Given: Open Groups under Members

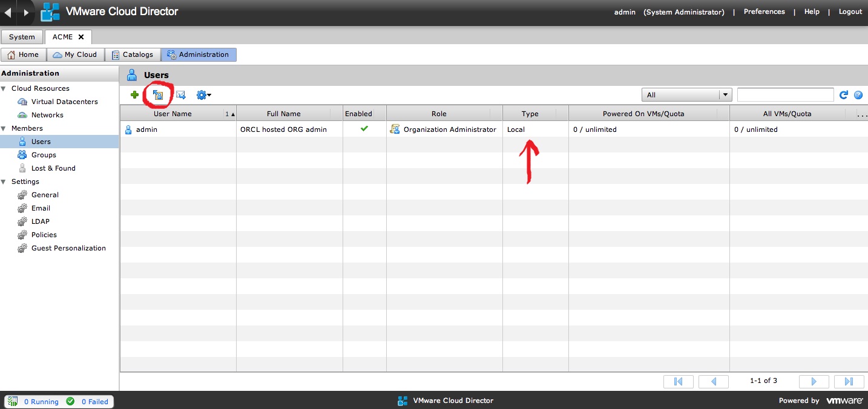Looking at the screenshot, I should 44,155.
